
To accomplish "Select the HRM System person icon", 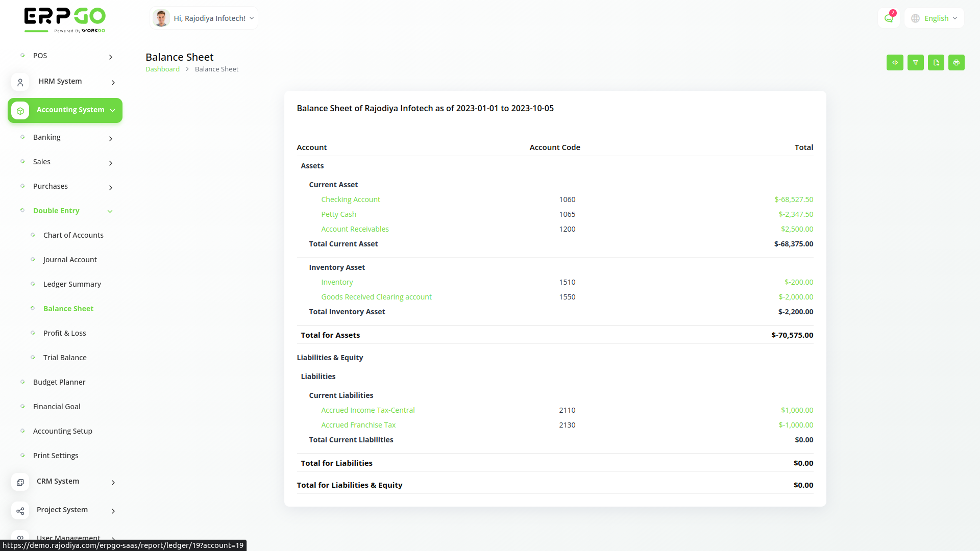I will tap(20, 82).
